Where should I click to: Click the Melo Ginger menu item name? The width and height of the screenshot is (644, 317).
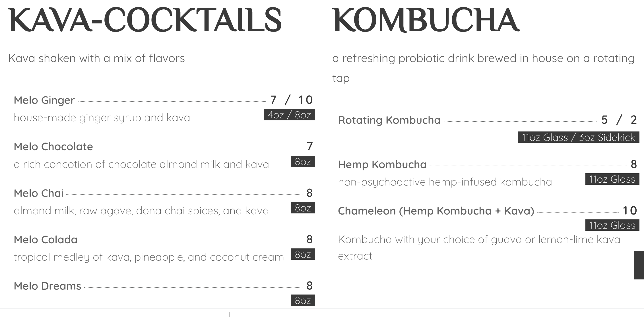tap(44, 100)
